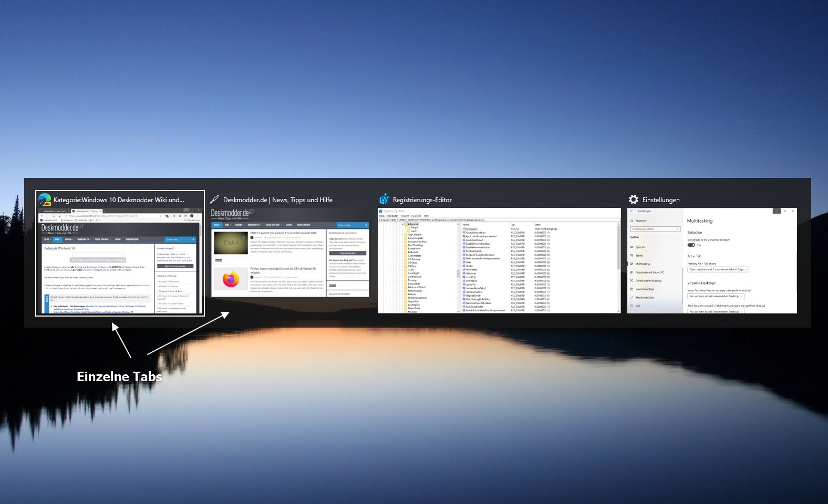
Task: Click the 'Einstellungen' title text in switcher
Action: pos(661,199)
